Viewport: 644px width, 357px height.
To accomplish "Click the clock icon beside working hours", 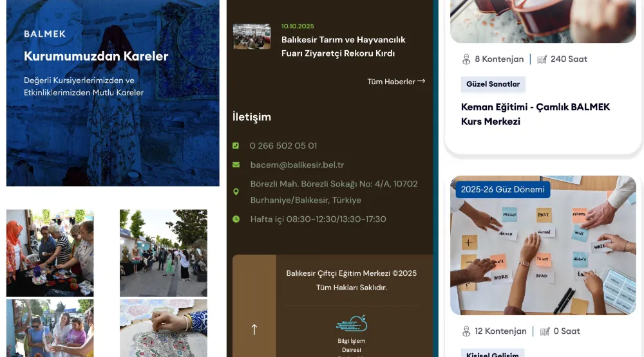I will coord(236,219).
